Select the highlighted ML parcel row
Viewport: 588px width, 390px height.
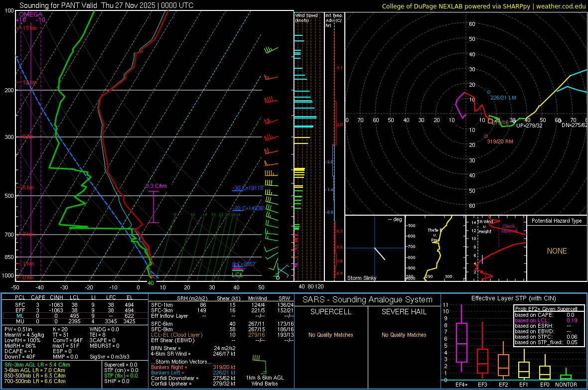tap(75, 316)
